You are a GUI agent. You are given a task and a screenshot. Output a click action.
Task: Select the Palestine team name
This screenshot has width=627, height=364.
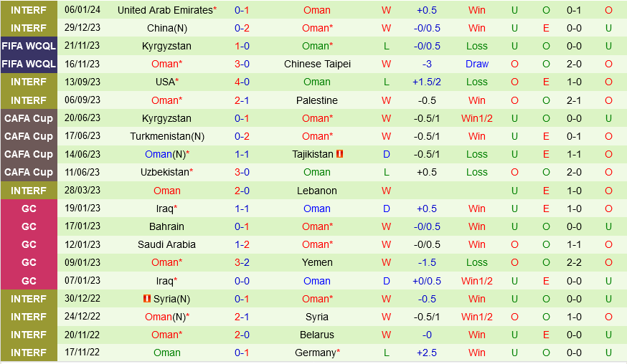pyautogui.click(x=317, y=100)
